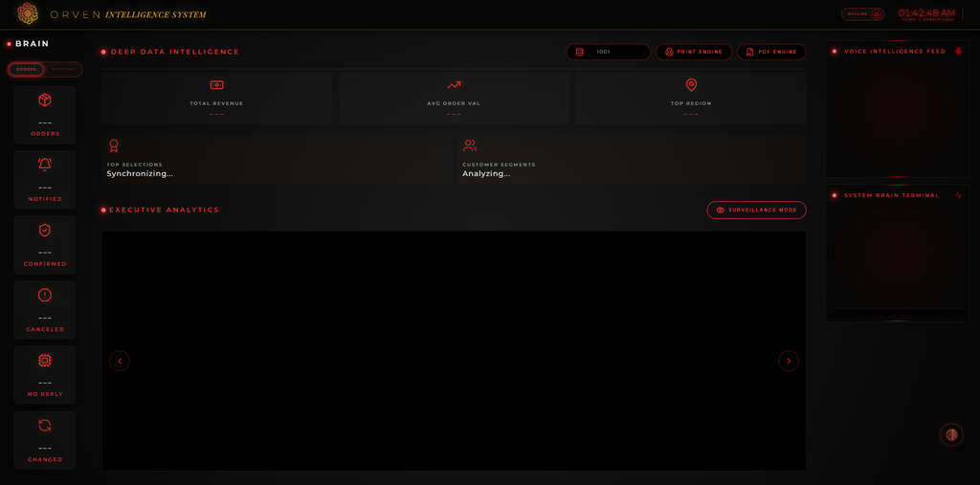Click the Executive Analytics heading
980x485 pixels.
(x=165, y=210)
